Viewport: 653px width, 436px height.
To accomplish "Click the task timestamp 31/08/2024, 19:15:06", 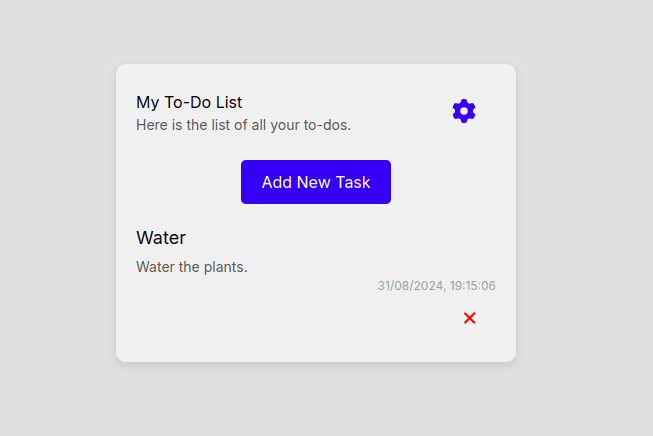I will click(x=436, y=286).
